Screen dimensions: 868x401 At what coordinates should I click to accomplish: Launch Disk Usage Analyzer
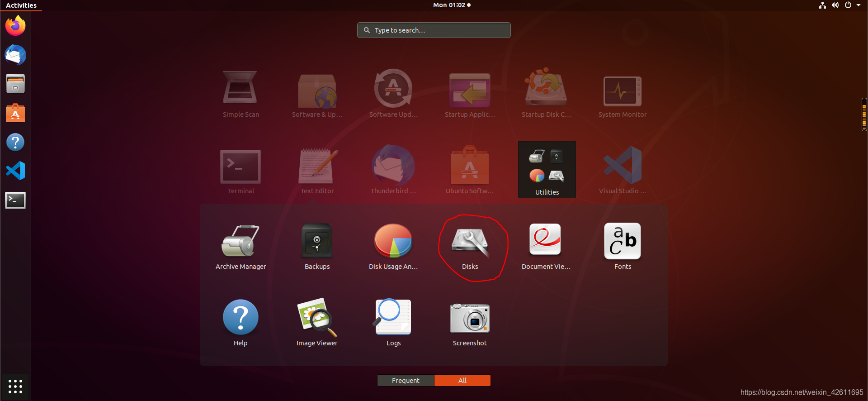[x=393, y=247]
